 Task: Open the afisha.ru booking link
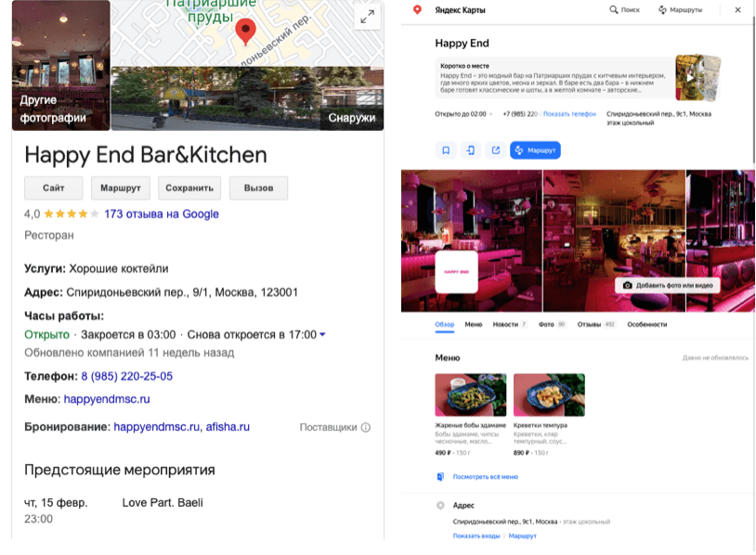click(x=228, y=427)
